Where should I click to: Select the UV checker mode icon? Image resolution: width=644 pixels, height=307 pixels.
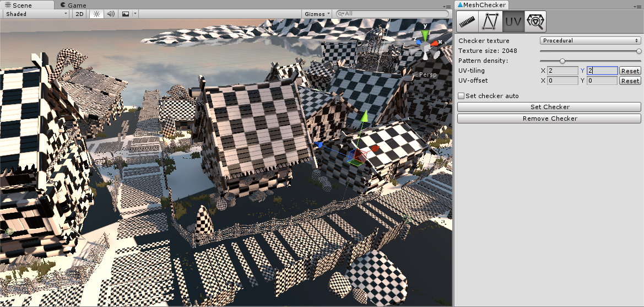513,21
